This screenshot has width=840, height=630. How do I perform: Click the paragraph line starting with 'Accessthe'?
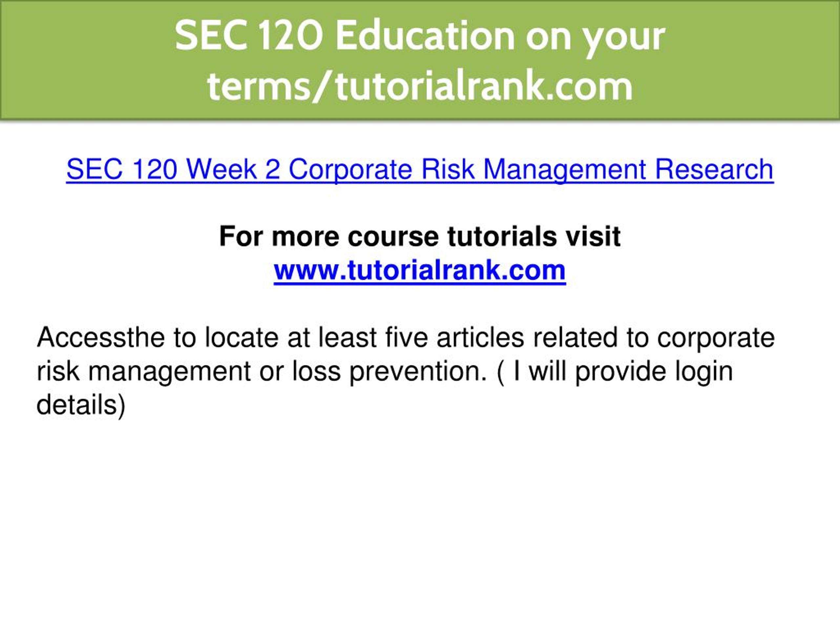click(x=406, y=338)
